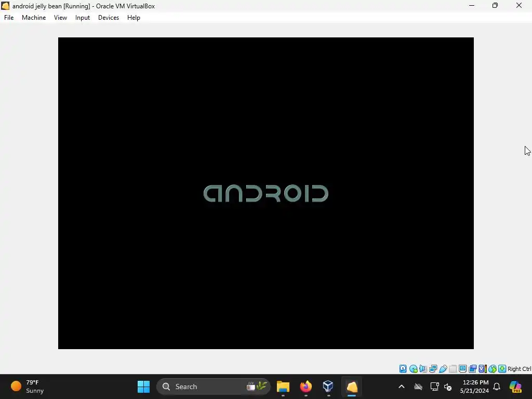The width and height of the screenshot is (532, 399).
Task: Open the clock showing 12:26 PM
Action: click(x=475, y=387)
